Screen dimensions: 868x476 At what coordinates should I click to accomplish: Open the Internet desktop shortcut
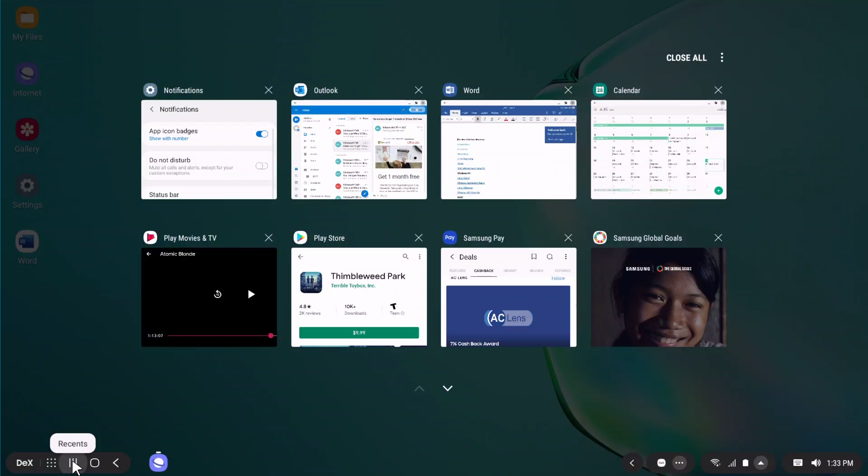click(27, 80)
